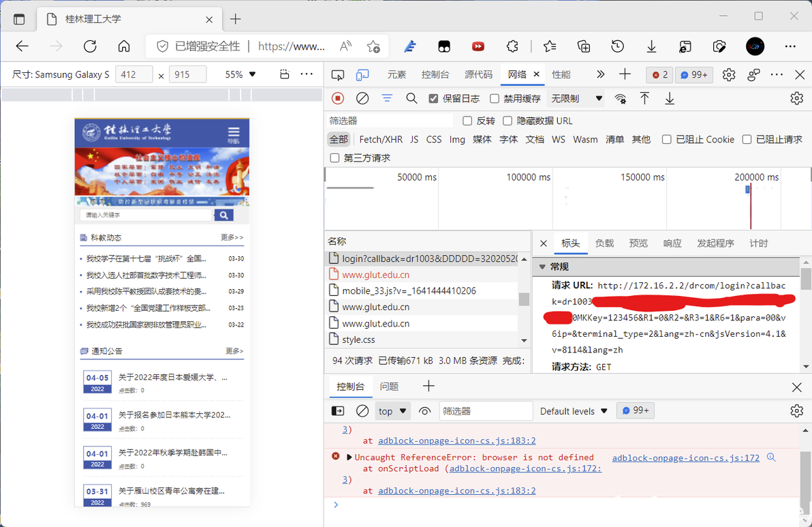Click the network filter input field
This screenshot has height=527, width=812.
[390, 121]
